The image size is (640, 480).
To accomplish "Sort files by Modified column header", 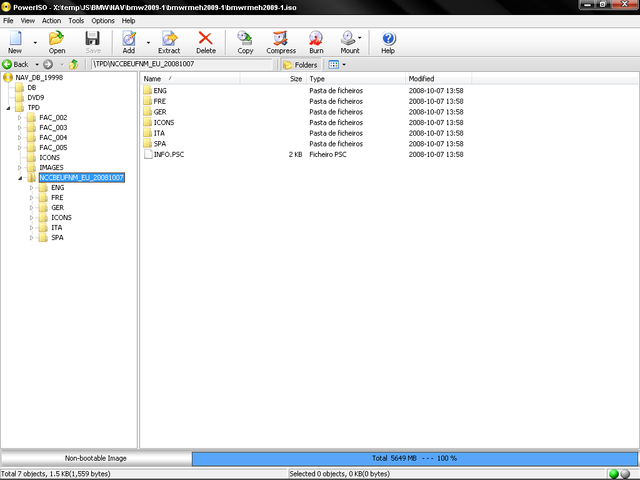I will coord(439,79).
